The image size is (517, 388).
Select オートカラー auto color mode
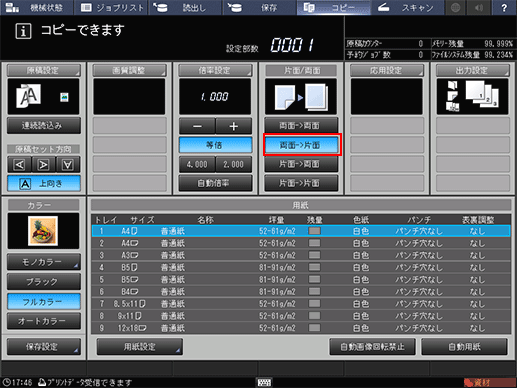(44, 321)
